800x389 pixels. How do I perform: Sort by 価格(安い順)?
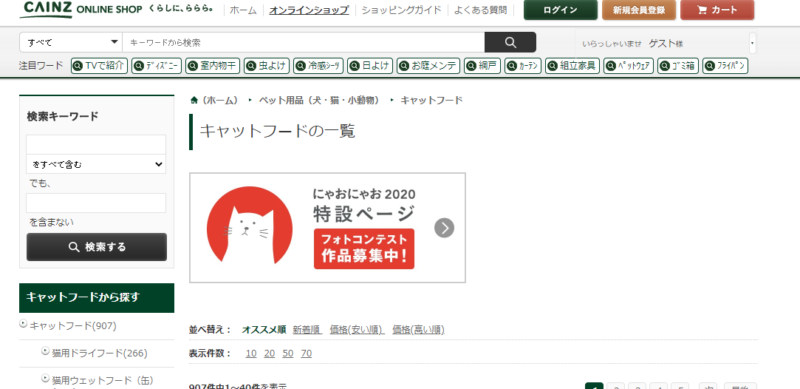click(x=357, y=330)
